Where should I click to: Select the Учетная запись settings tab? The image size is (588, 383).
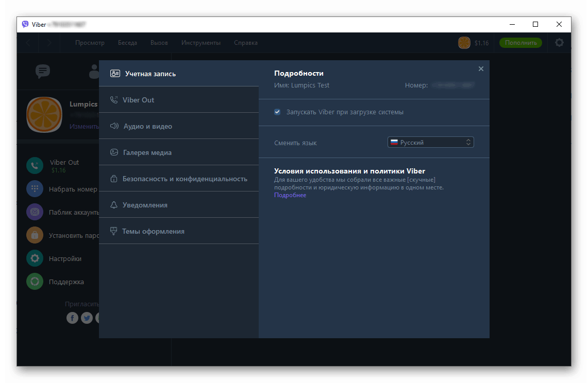tap(179, 74)
